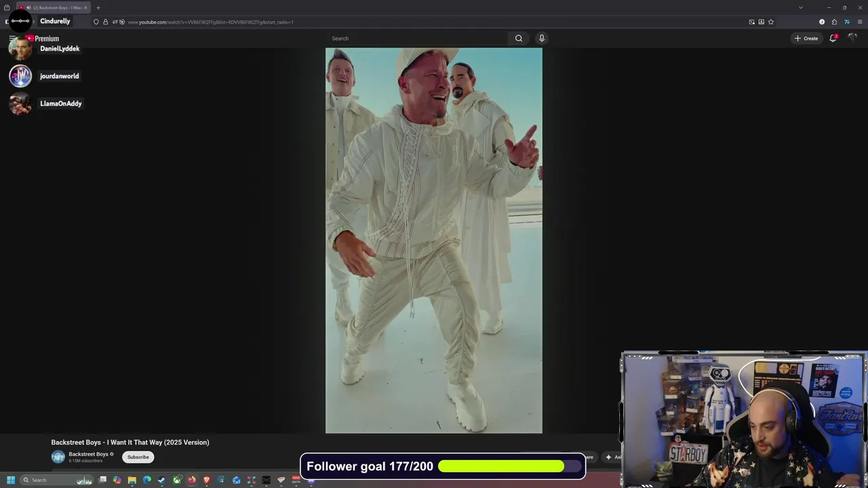
Task: Switch to Firefox on the taskbar
Action: [x=192, y=480]
